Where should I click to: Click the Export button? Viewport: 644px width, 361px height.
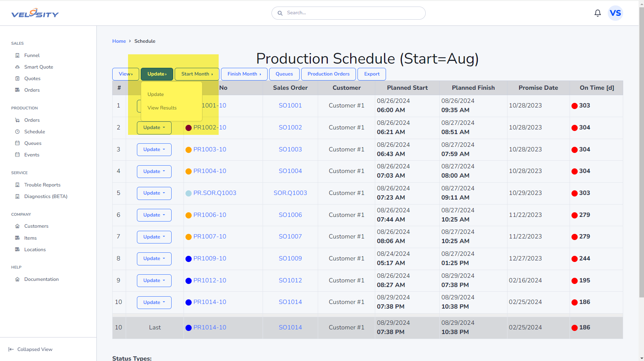[372, 74]
